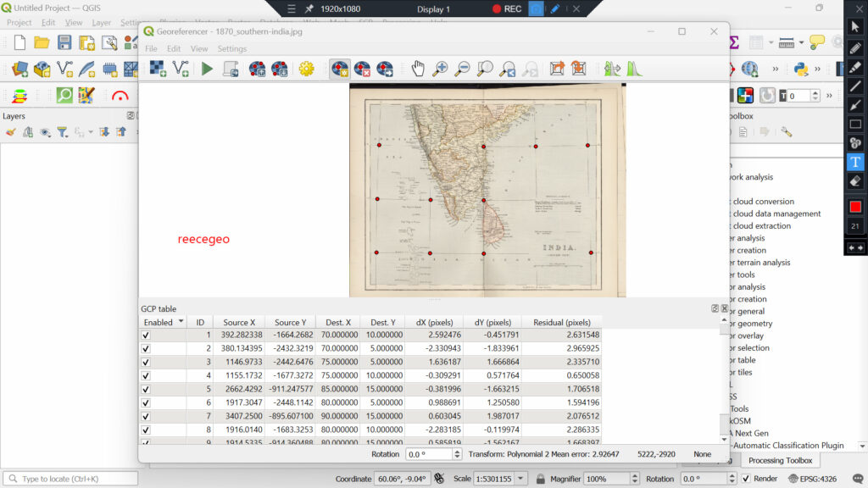Click Open Raster icon in Georeferencer toolbar
Screen dimensions: 868x488
[158, 69]
